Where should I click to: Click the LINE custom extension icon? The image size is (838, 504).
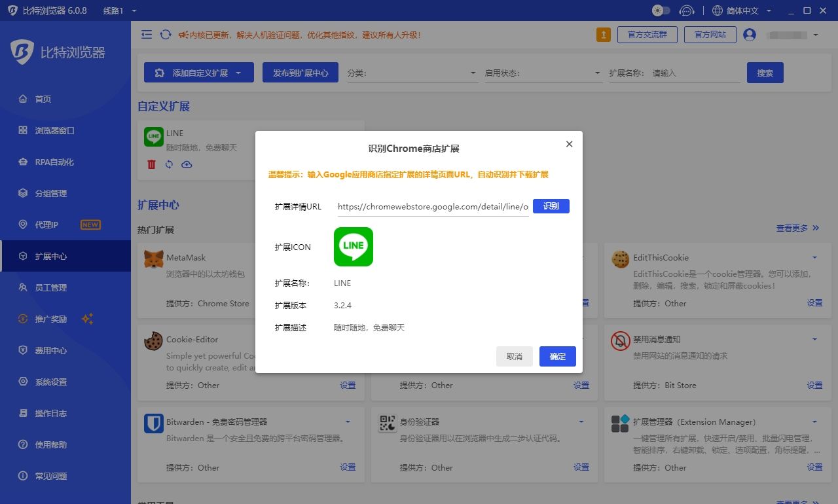154,137
